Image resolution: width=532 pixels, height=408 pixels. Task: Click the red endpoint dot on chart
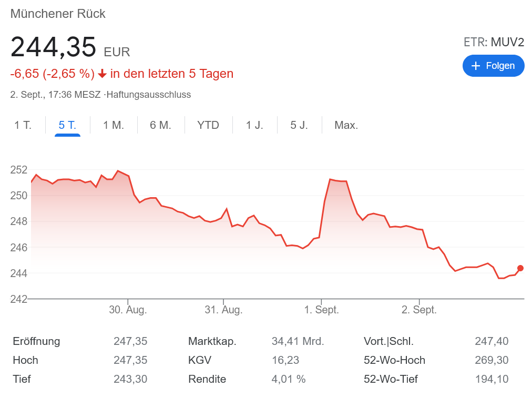pos(520,268)
